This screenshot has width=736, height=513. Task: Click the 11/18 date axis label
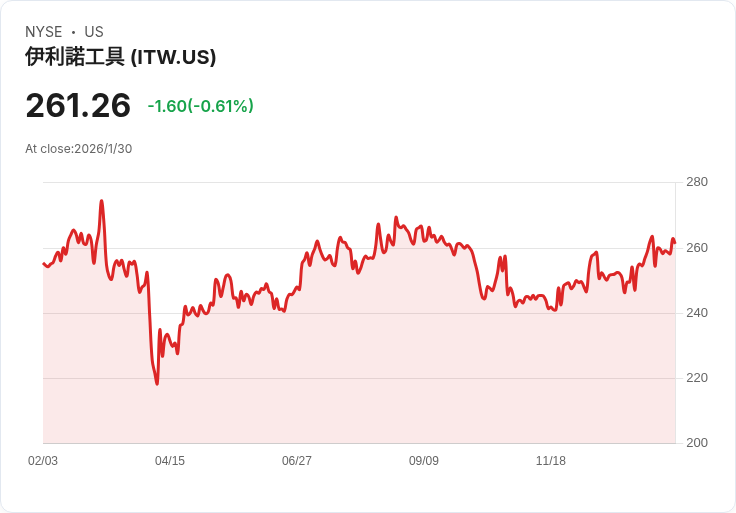[551, 461]
